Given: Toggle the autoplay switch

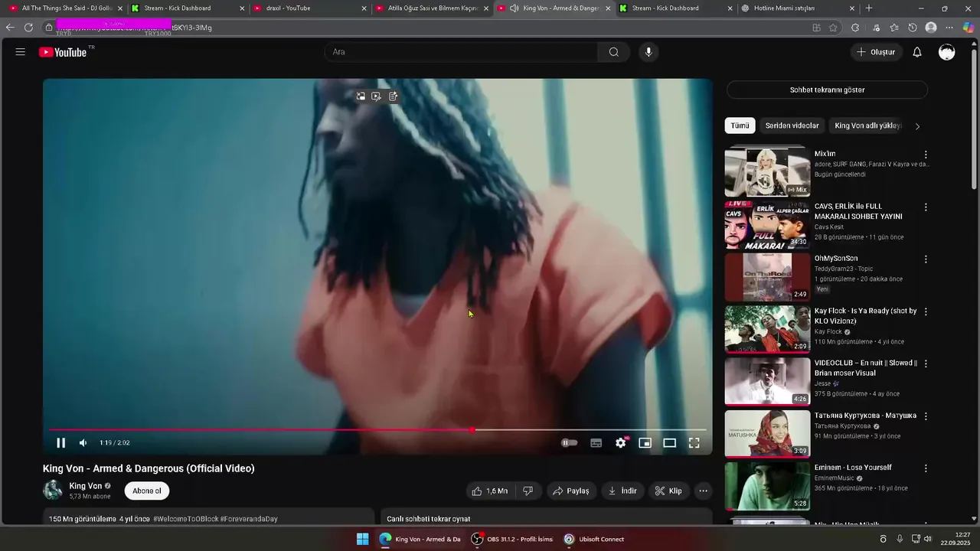Looking at the screenshot, I should (570, 442).
